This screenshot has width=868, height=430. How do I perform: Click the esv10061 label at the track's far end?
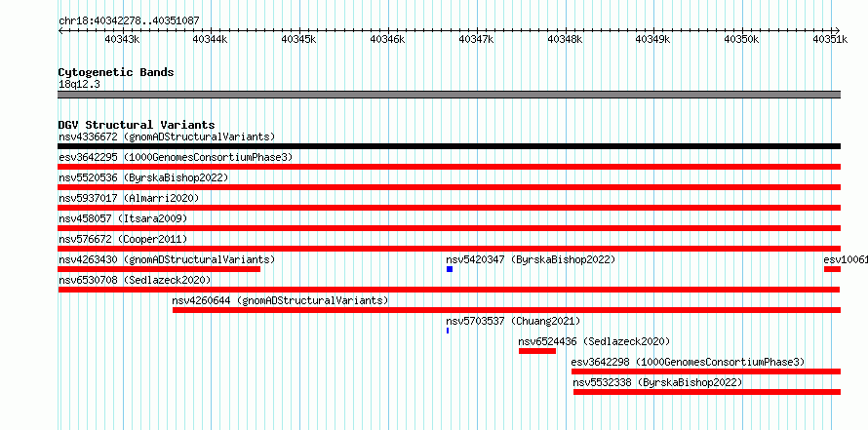click(x=846, y=259)
